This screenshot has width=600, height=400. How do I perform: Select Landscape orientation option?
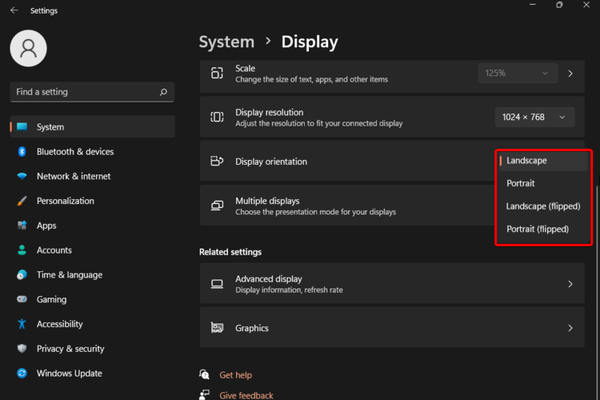[543, 161]
